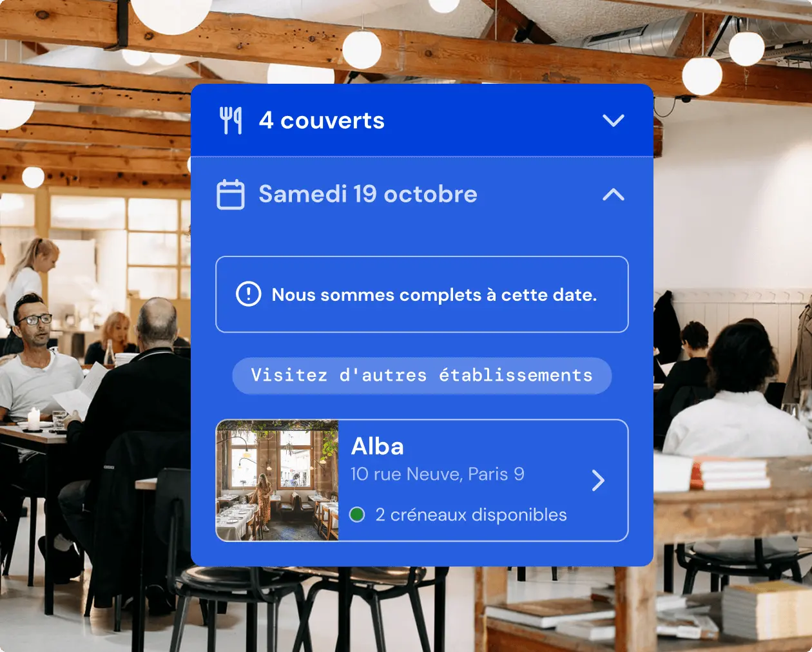The width and height of the screenshot is (812, 652).
Task: Select the '4 couverts' guest count label
Action: pos(322,120)
